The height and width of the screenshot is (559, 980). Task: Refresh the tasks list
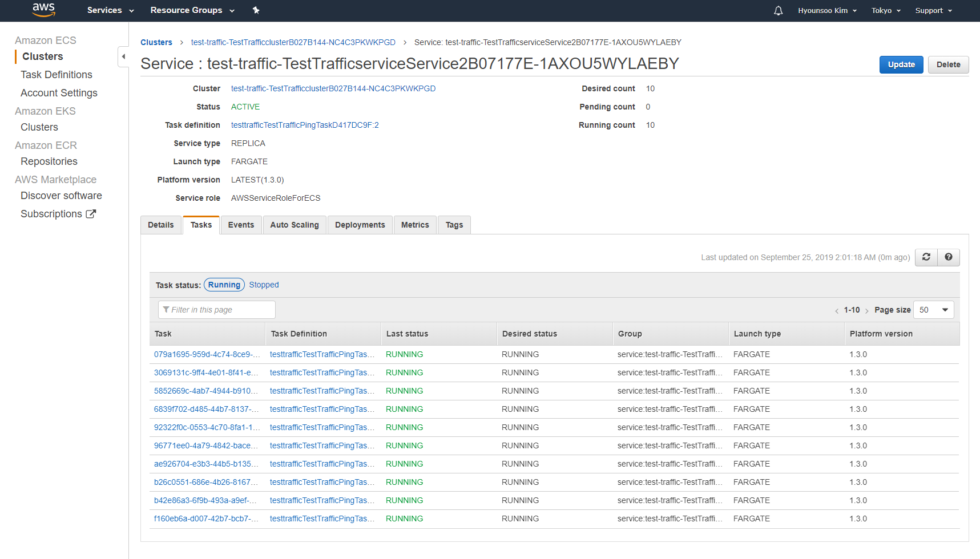point(926,257)
